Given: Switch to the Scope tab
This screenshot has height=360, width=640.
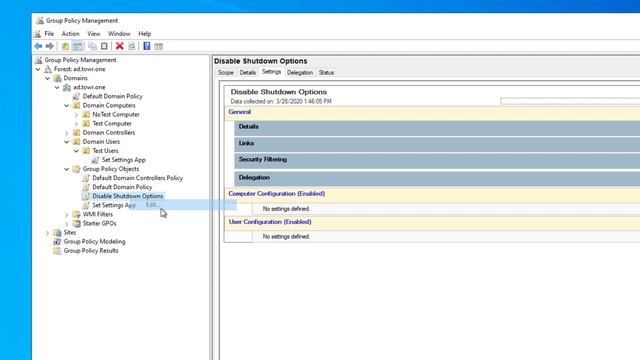Looking at the screenshot, I should [x=226, y=73].
